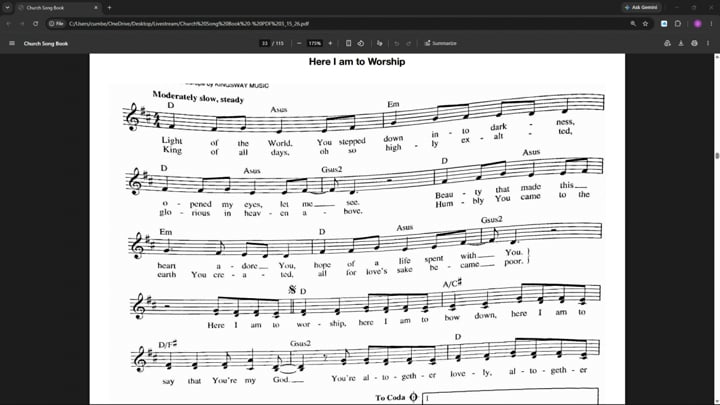Image resolution: width=720 pixels, height=405 pixels.
Task: Click the segno sign above fourth staff
Action: click(292, 290)
